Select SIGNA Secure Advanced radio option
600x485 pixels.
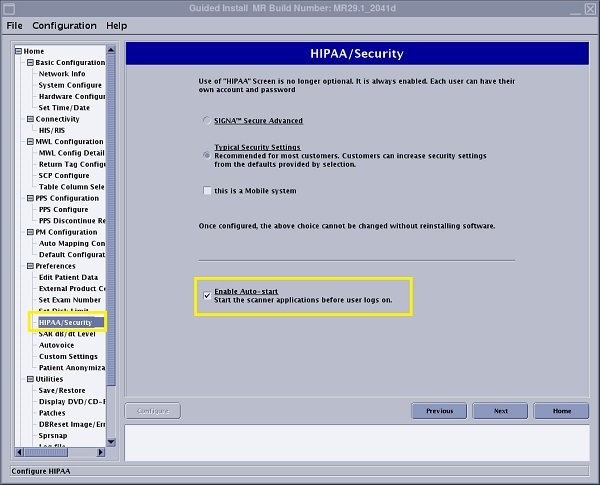(x=206, y=121)
